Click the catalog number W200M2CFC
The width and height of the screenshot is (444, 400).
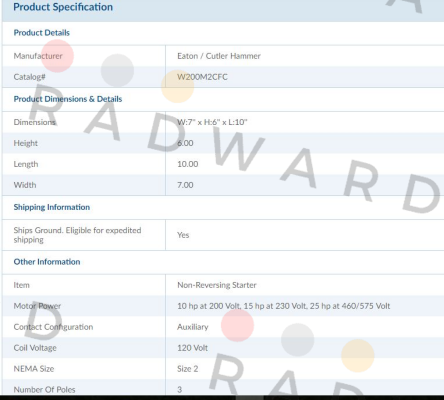pos(202,77)
